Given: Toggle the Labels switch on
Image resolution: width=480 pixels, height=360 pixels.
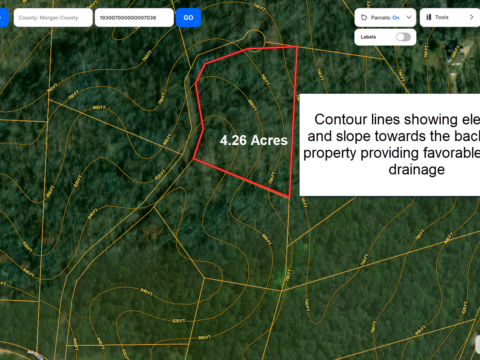Looking at the screenshot, I should coord(403,37).
